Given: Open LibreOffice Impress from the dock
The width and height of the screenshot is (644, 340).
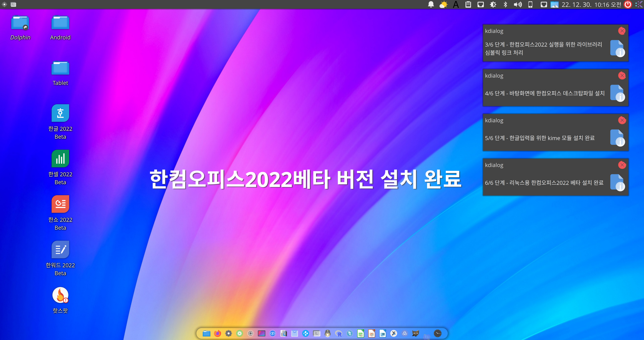Looking at the screenshot, I should tap(372, 334).
